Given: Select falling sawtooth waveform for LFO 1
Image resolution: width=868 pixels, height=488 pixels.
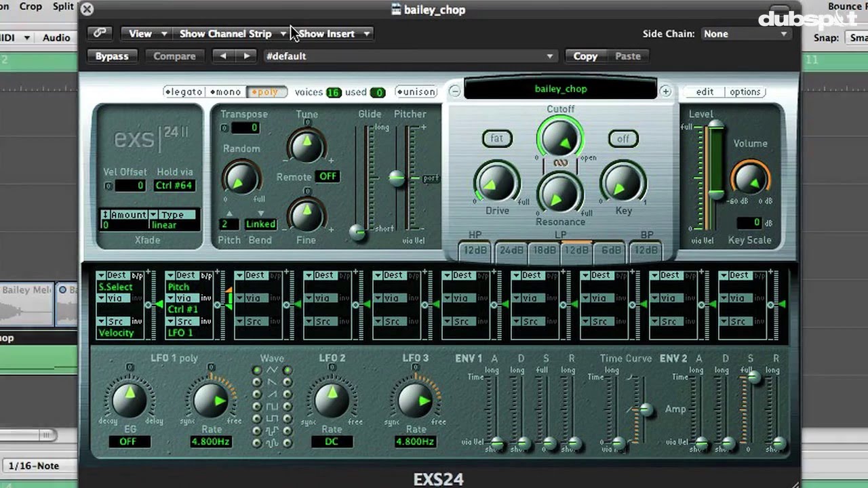Looking at the screenshot, I should point(257,383).
